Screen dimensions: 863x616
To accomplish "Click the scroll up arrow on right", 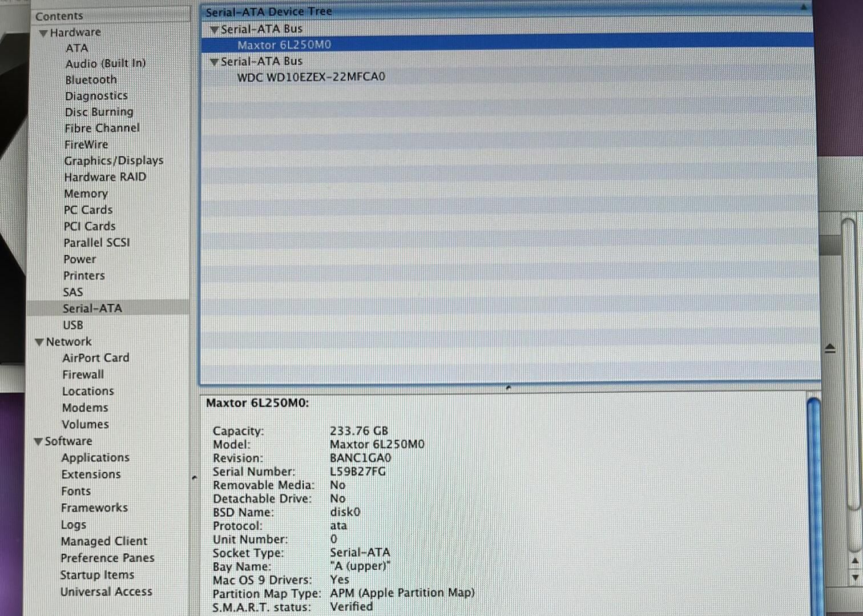I will tap(854, 561).
